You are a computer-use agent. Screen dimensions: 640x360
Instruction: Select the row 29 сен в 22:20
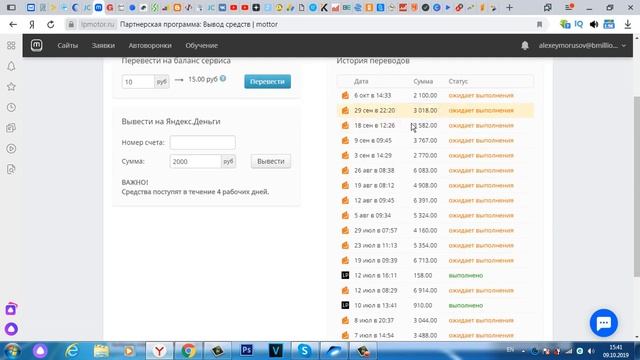pyautogui.click(x=435, y=111)
